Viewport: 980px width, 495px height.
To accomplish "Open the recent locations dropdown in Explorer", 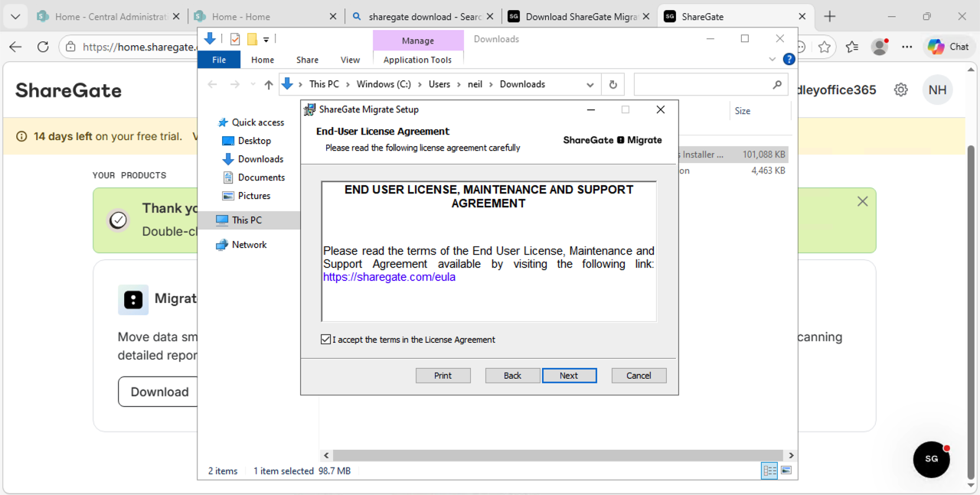I will click(252, 85).
